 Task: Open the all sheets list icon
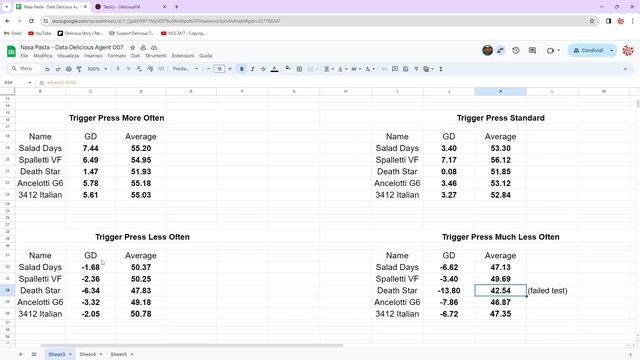pyautogui.click(x=34, y=354)
